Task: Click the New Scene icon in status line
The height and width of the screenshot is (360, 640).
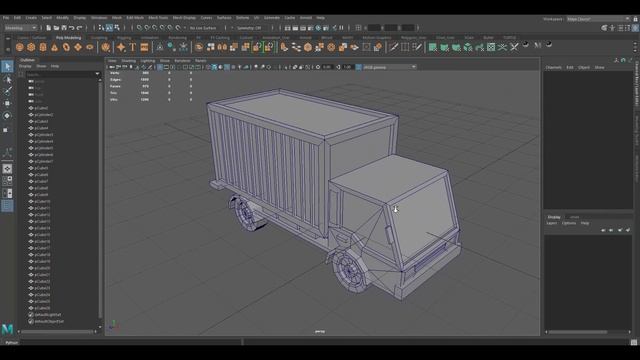Action: pos(49,28)
